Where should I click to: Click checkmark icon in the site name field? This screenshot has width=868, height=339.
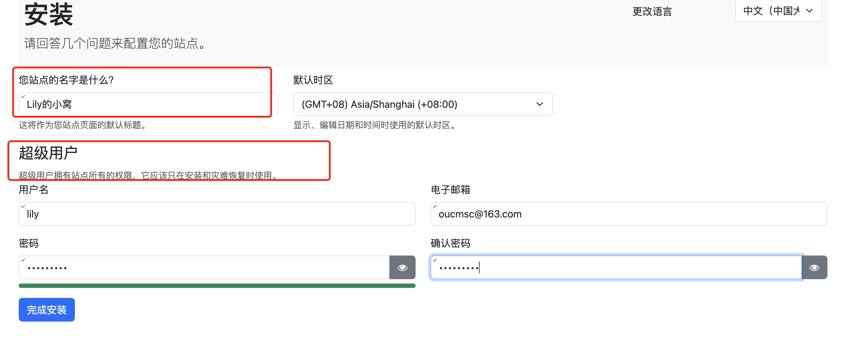click(x=23, y=97)
